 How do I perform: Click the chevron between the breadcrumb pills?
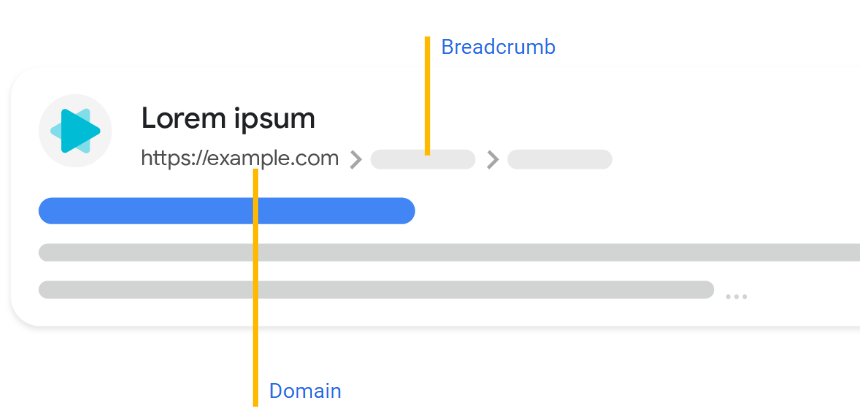[x=491, y=159]
